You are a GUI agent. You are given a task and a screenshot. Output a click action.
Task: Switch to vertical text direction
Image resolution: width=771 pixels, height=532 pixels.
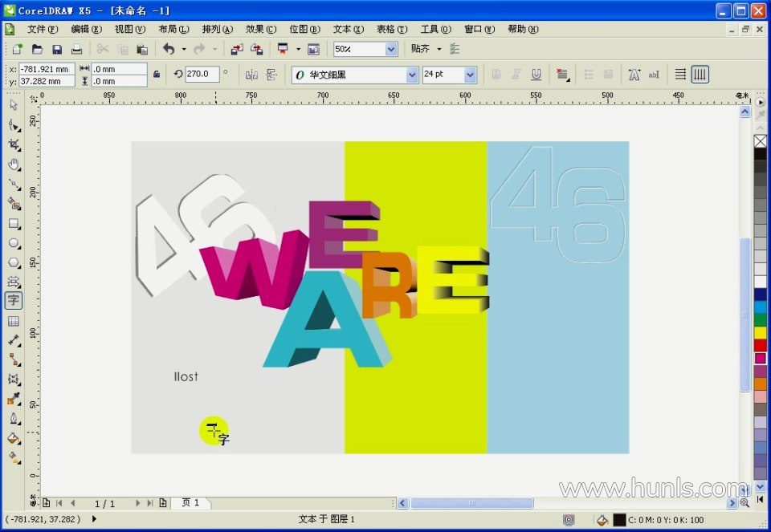point(700,75)
